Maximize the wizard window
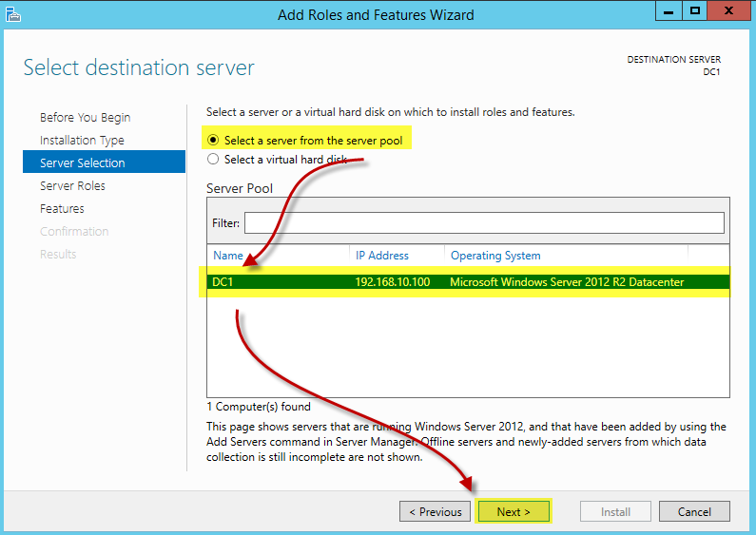 coord(695,10)
